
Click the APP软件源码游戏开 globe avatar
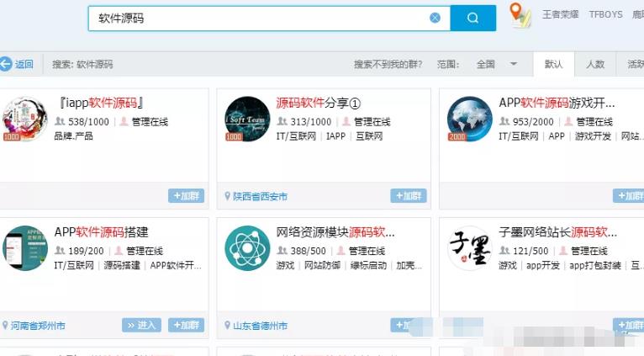point(469,120)
